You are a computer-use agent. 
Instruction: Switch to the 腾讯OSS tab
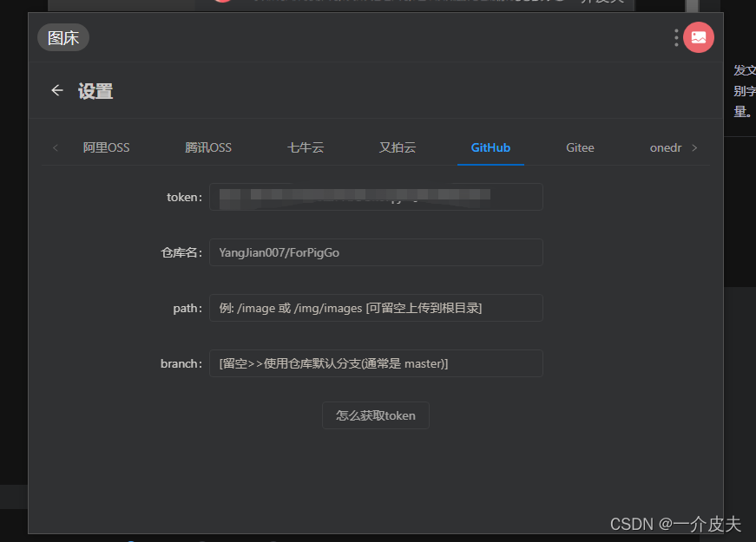(x=208, y=147)
